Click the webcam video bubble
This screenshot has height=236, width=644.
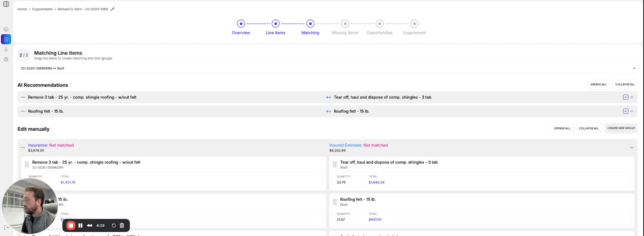pos(30,206)
